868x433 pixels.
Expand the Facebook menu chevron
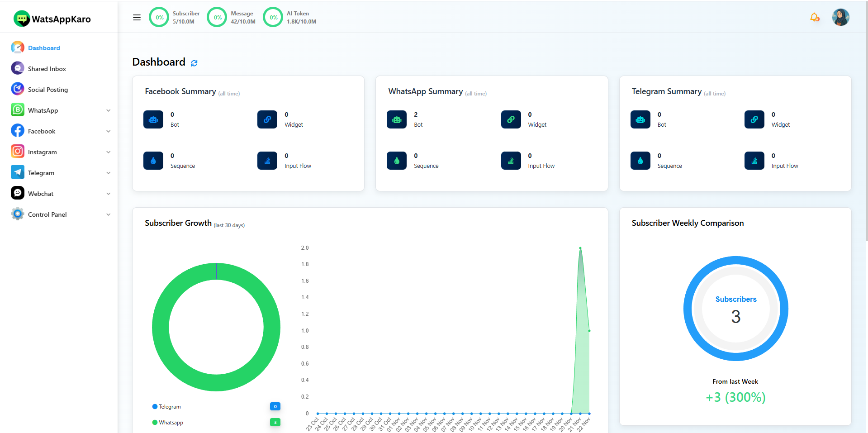(109, 131)
